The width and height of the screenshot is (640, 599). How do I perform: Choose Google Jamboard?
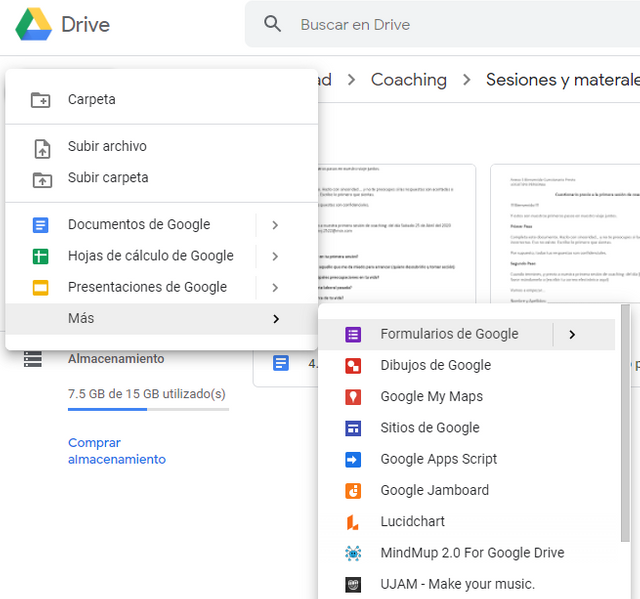[467, 490]
